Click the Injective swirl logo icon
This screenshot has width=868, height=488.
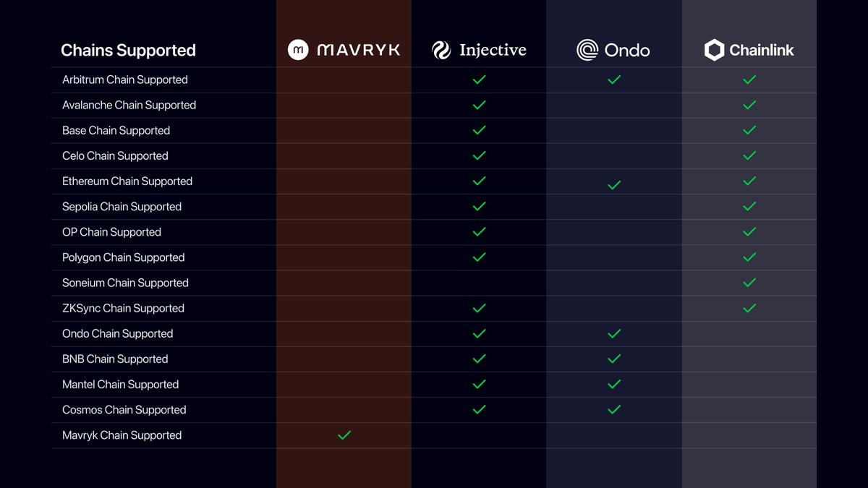click(441, 50)
